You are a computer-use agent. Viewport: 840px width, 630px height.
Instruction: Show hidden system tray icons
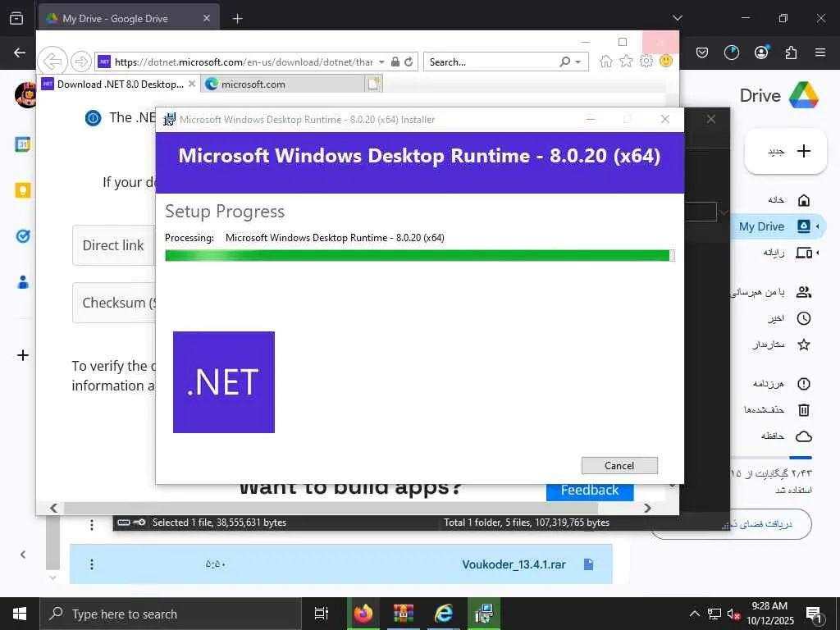coord(694,614)
